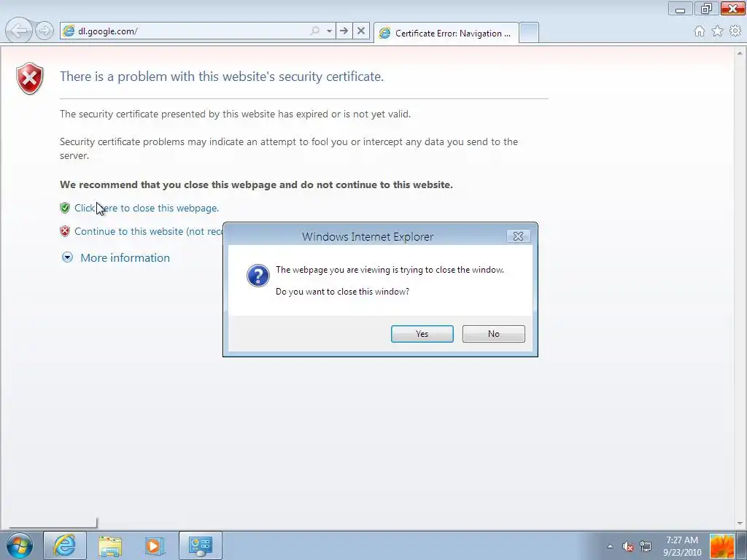Click the page scrollbar down arrow
Screen dimensions: 747x560
pyautogui.click(x=741, y=524)
